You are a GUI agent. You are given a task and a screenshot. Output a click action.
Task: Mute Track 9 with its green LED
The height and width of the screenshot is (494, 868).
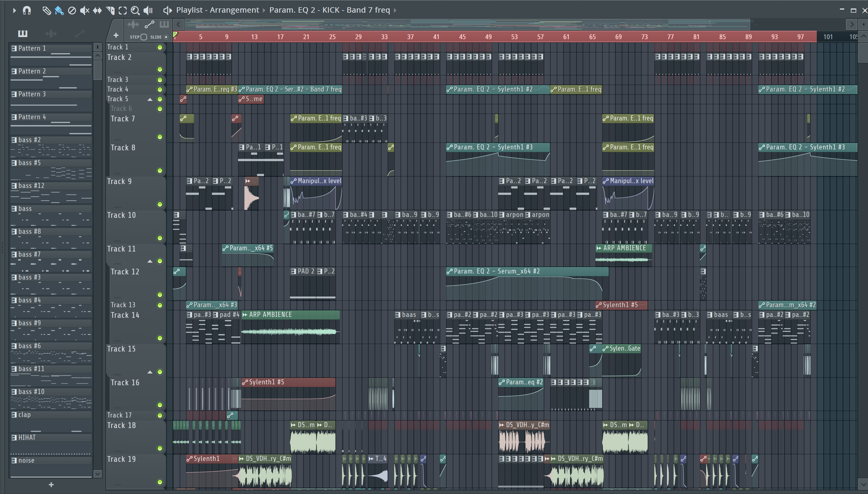tap(159, 205)
